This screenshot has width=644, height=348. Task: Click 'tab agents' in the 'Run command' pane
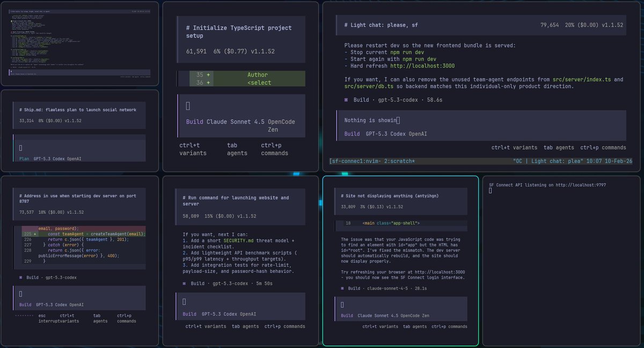pyautogui.click(x=245, y=326)
